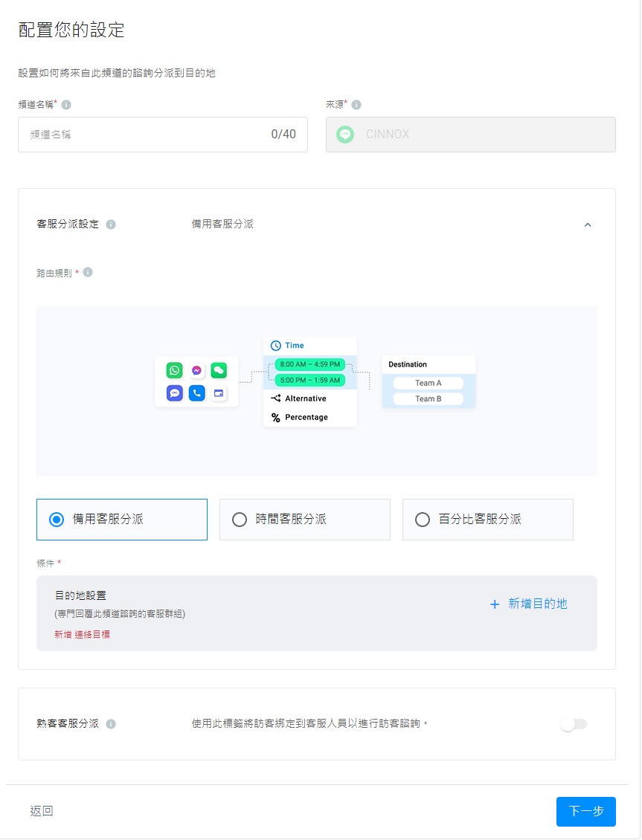
Task: Click plus icon beside 新增目的地
Action: pyautogui.click(x=495, y=604)
